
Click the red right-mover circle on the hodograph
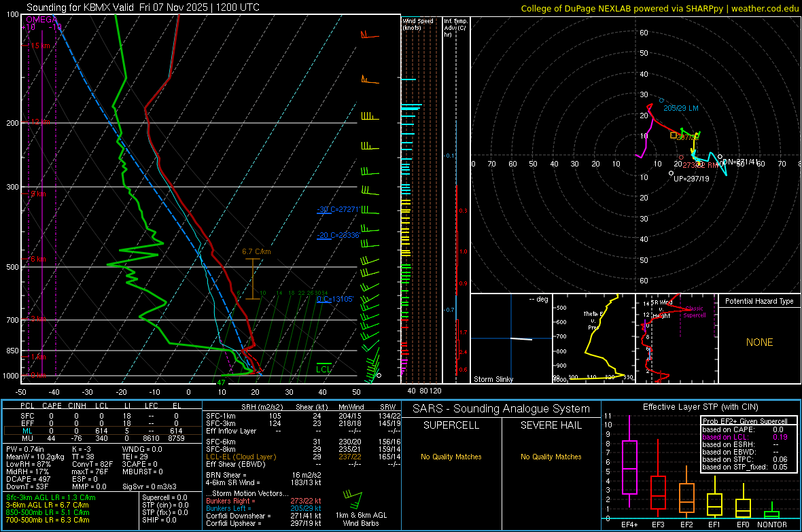[681, 158]
